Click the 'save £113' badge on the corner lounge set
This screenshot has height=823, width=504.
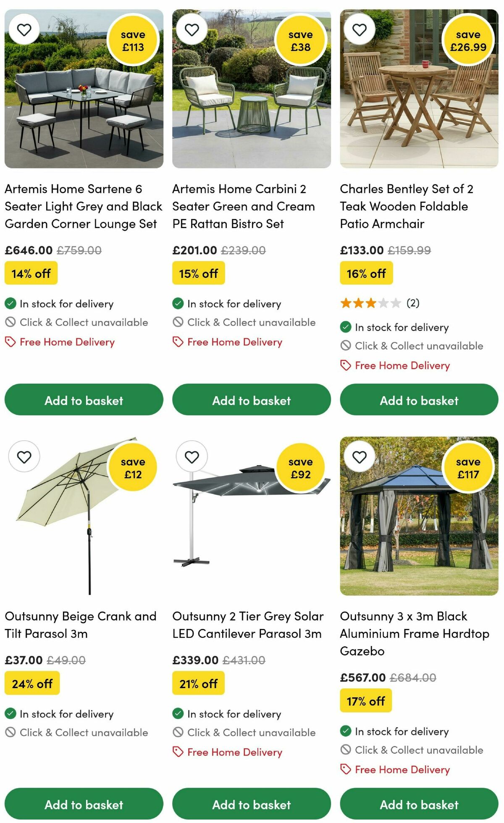[x=131, y=39]
